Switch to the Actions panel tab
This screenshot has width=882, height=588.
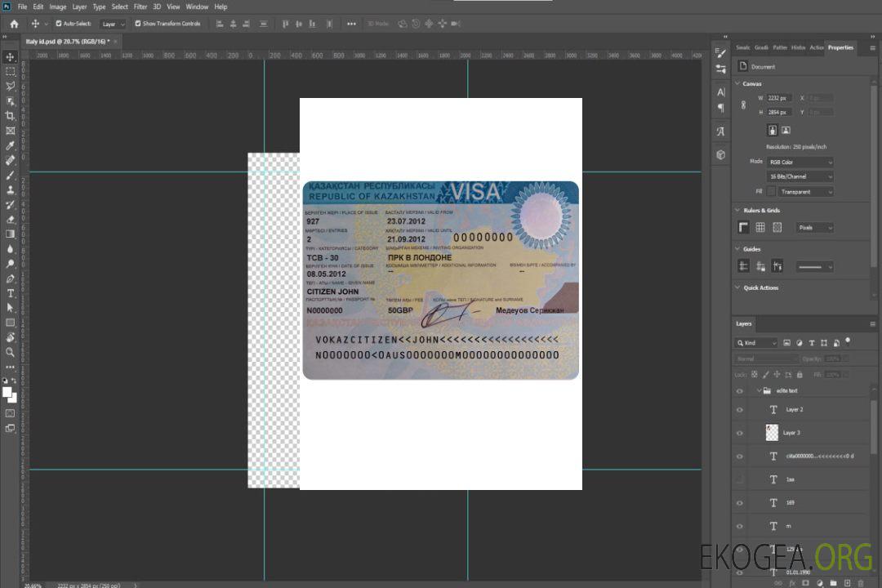tap(816, 47)
